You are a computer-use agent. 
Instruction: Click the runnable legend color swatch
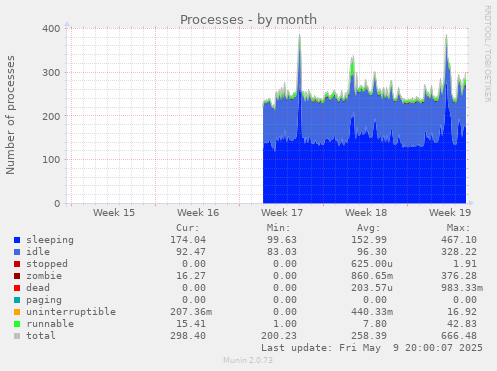click(17, 324)
